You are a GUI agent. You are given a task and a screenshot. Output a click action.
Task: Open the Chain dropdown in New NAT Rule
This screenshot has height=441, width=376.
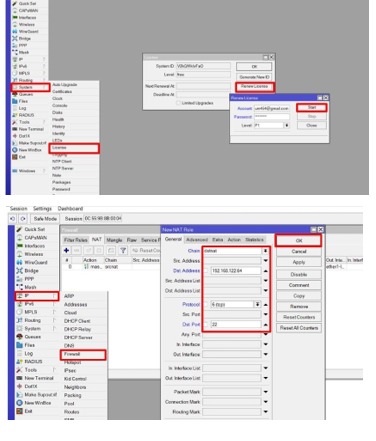click(x=265, y=251)
